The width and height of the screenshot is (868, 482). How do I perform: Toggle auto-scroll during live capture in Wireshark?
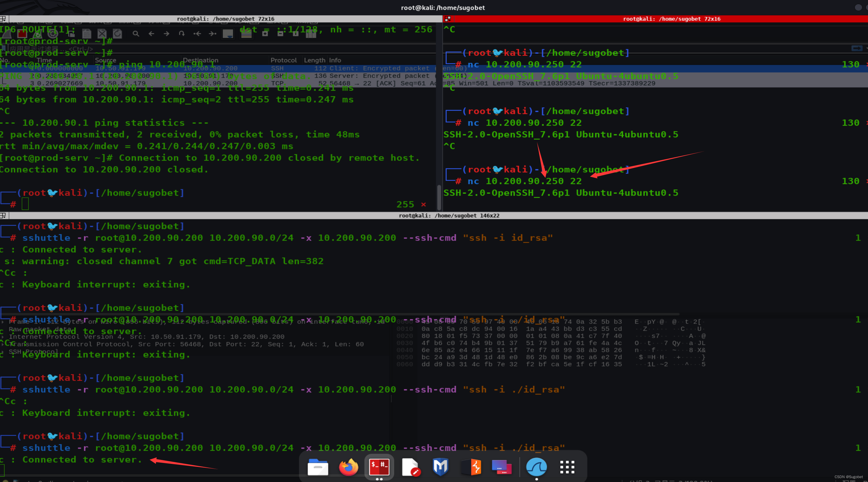point(228,34)
